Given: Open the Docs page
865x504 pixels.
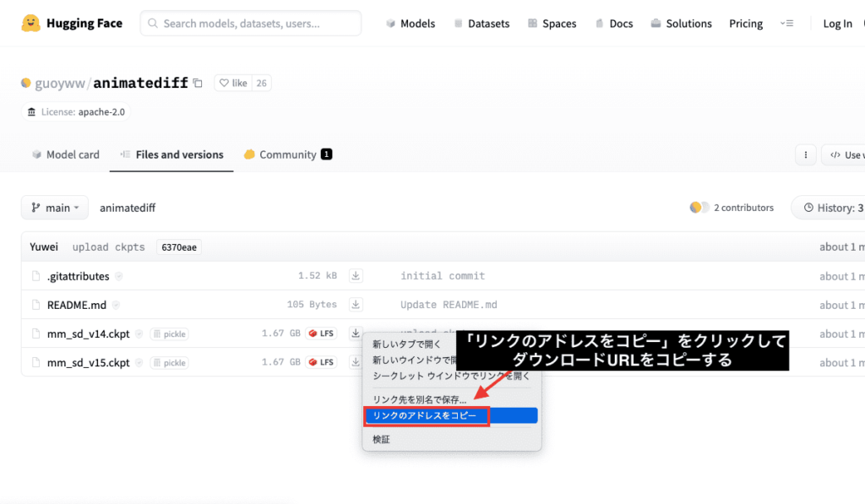Looking at the screenshot, I should tap(614, 23).
